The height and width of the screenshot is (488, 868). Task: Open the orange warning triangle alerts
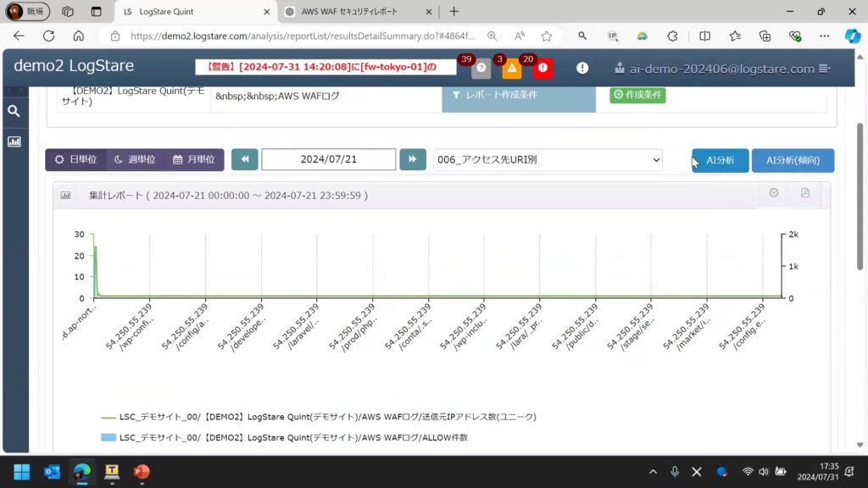[x=512, y=69]
